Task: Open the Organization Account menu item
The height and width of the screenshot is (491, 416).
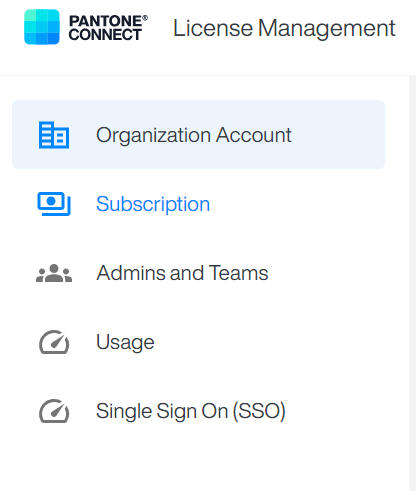Action: 199,135
